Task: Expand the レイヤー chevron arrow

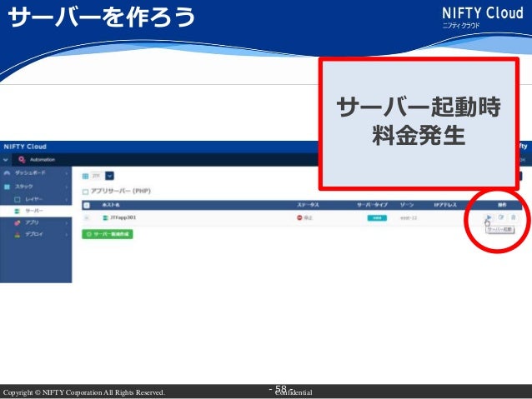Action: [x=67, y=200]
